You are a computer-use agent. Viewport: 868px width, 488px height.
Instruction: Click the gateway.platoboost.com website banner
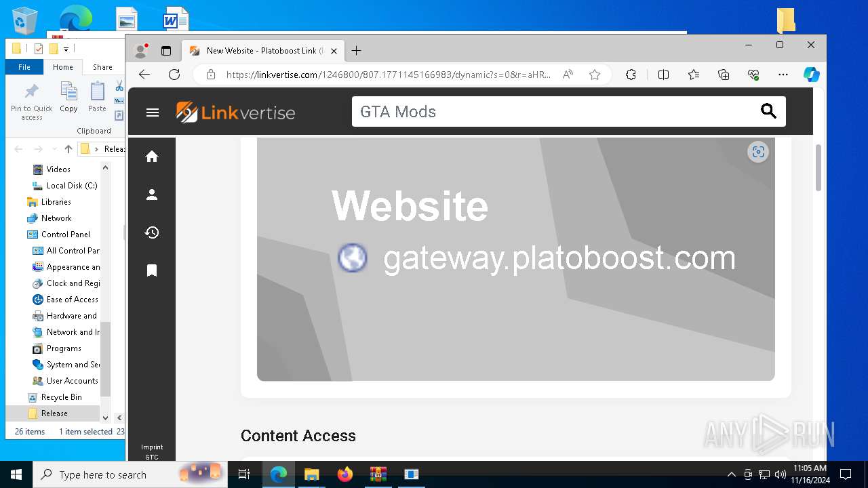pos(516,259)
